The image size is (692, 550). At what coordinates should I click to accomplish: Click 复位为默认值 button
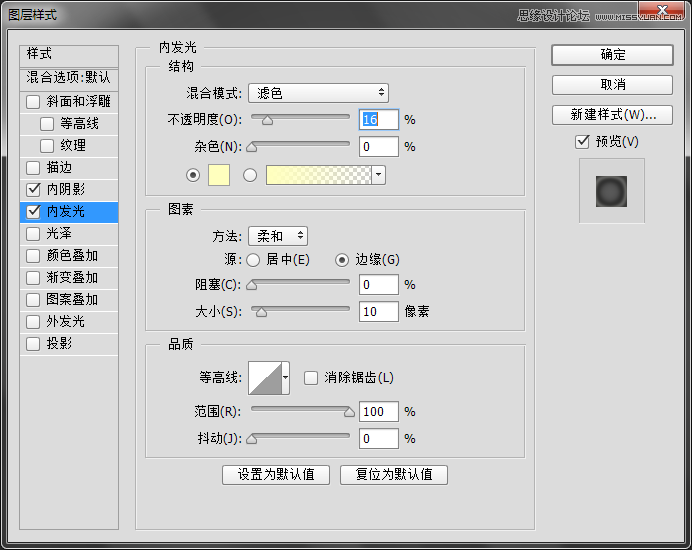tap(394, 475)
